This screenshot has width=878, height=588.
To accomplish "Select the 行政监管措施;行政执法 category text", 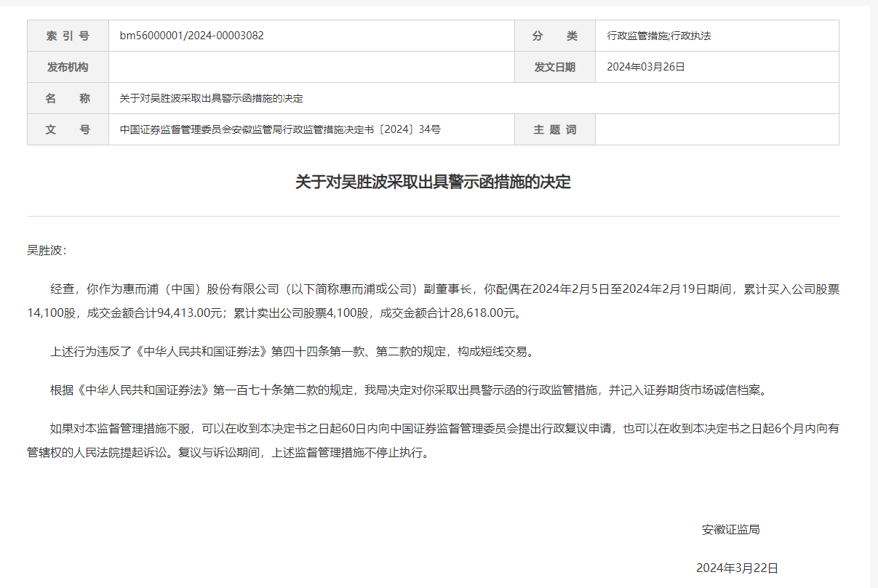I will (x=658, y=36).
